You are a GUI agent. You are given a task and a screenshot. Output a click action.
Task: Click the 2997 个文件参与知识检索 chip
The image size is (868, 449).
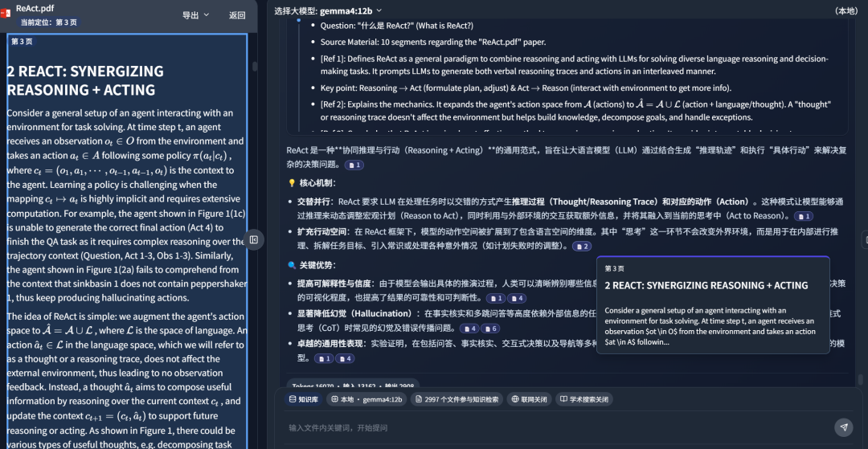click(457, 399)
